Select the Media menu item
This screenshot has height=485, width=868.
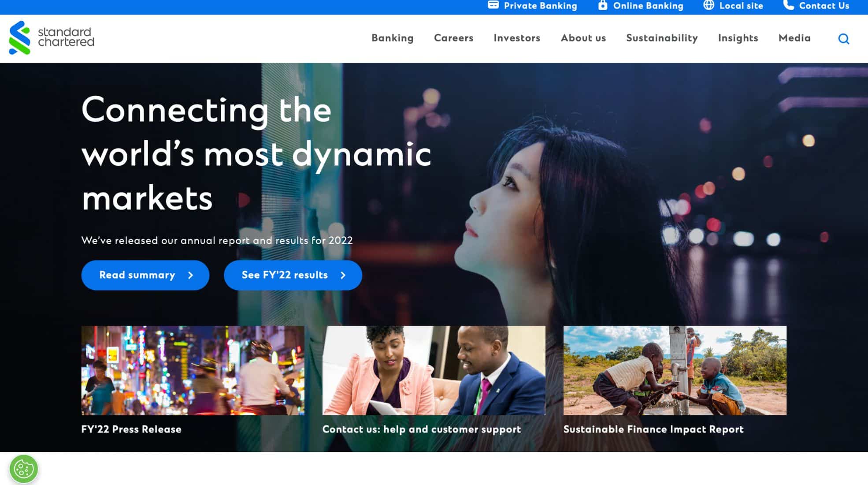794,38
